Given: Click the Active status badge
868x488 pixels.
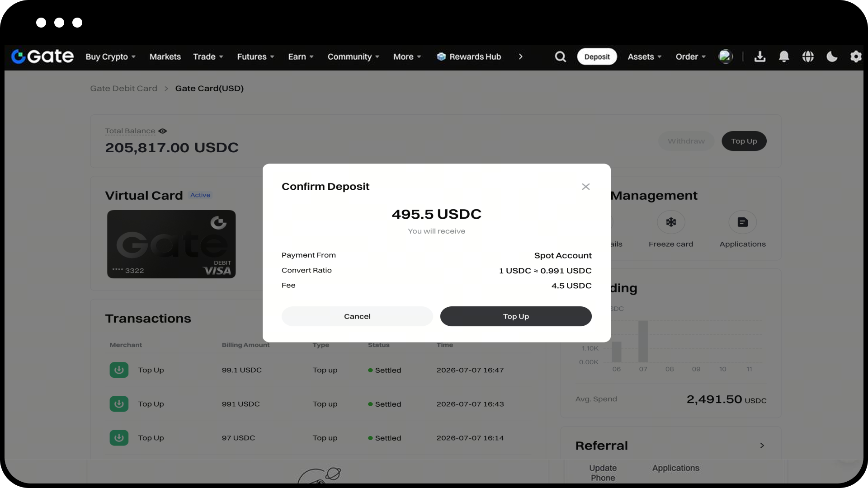Looking at the screenshot, I should (x=200, y=195).
